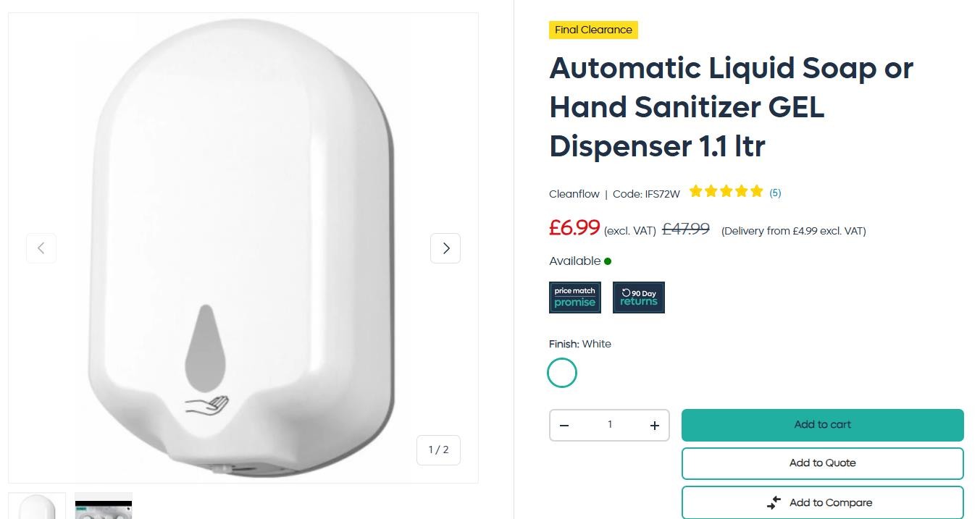The image size is (980, 519).
Task: Add the dispenser to cart
Action: tap(822, 425)
